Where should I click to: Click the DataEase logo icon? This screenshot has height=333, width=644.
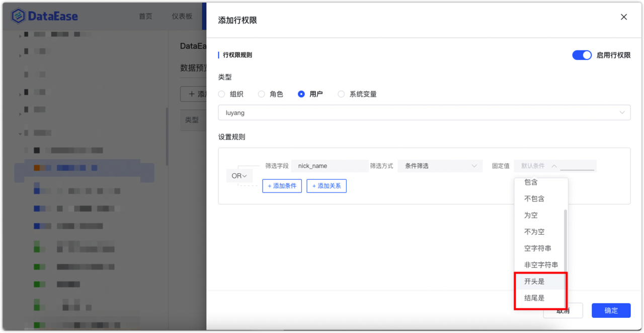point(19,16)
